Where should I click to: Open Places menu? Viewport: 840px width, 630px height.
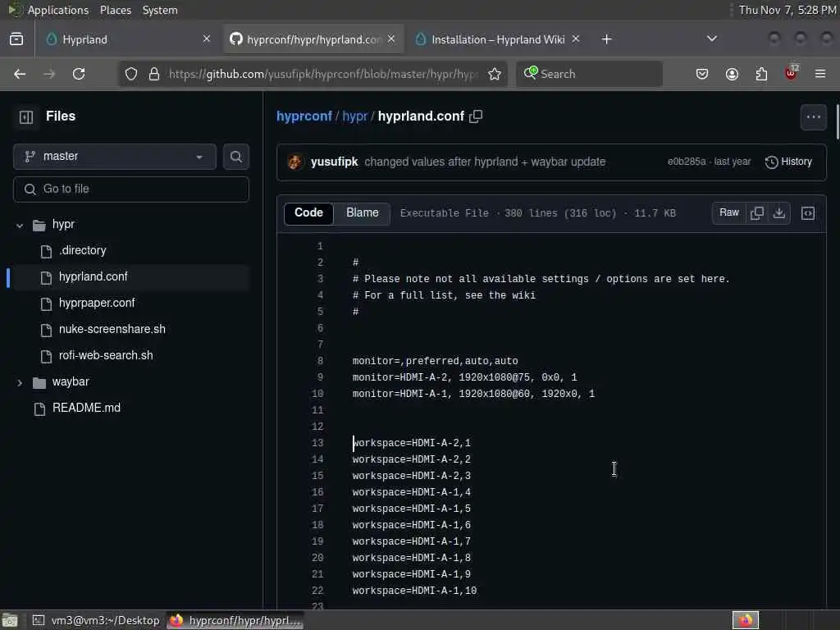115,10
